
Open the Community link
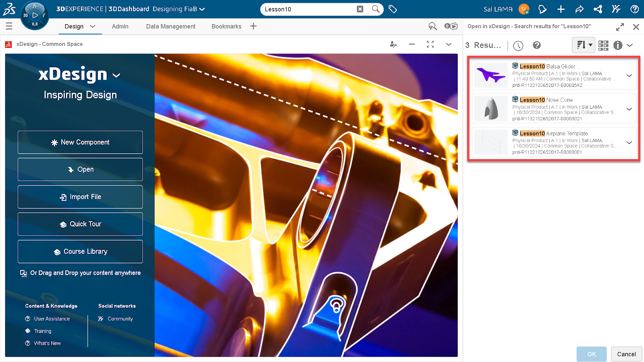pyautogui.click(x=120, y=319)
